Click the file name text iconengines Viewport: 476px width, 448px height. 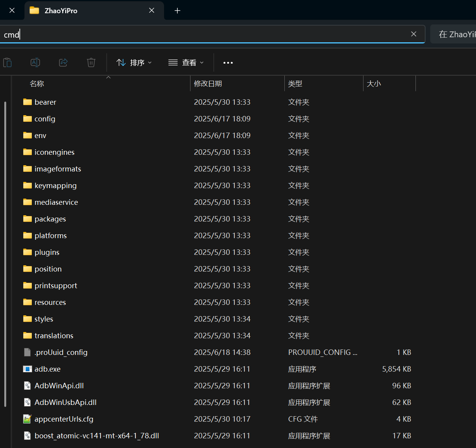54,152
